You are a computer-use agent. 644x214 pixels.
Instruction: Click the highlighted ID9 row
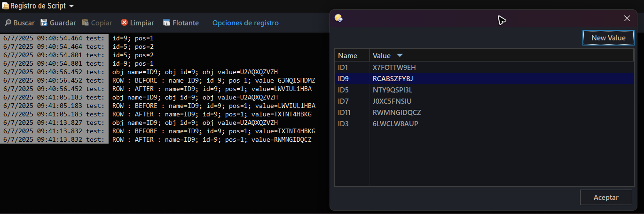484,78
